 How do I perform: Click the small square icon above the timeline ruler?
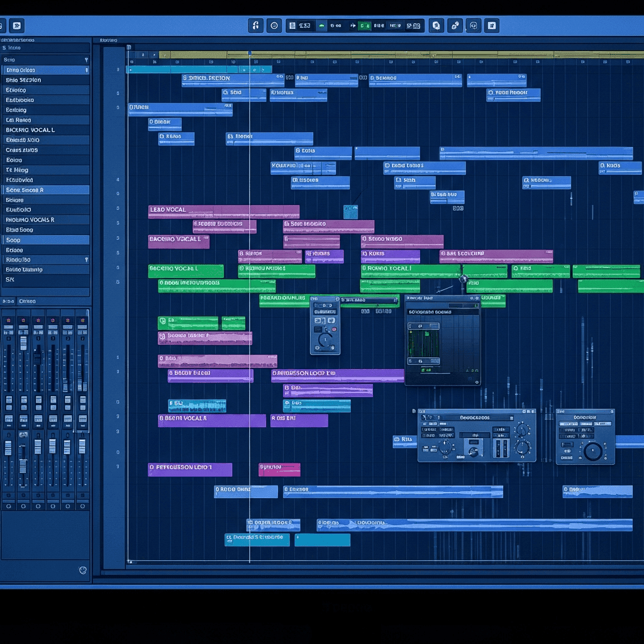coord(128,47)
